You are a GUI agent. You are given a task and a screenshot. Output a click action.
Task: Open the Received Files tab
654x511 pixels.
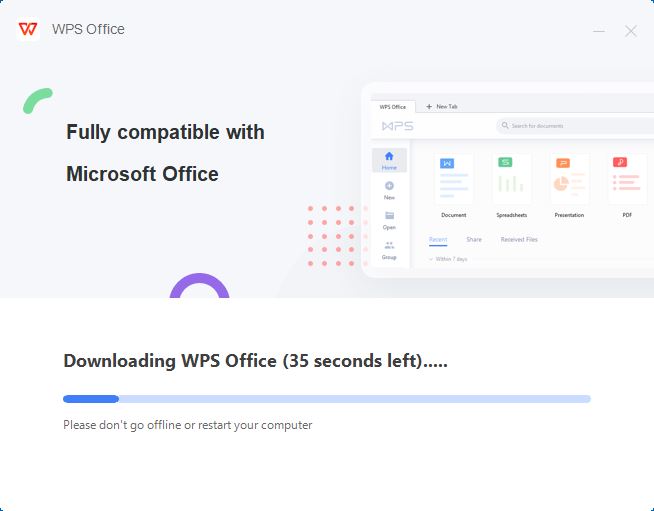point(519,239)
